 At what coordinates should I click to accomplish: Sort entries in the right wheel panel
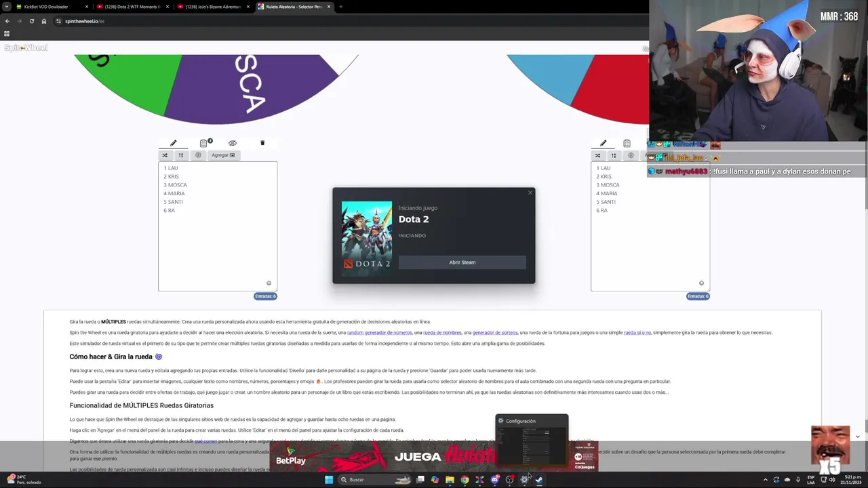[614, 155]
